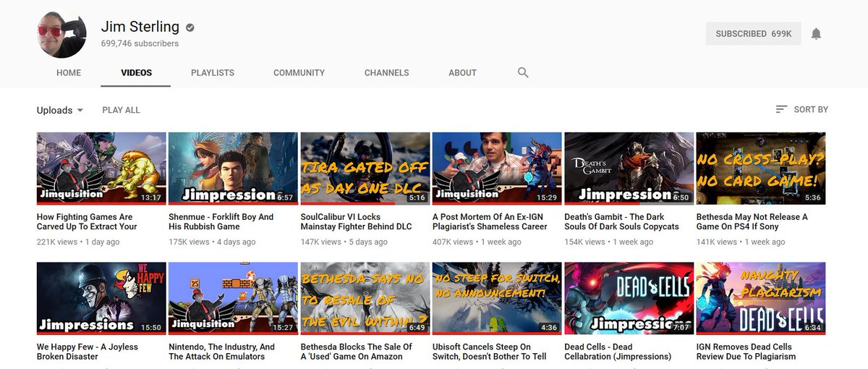Image resolution: width=868 pixels, height=369 pixels.
Task: Open the HOME tab
Action: 69,72
